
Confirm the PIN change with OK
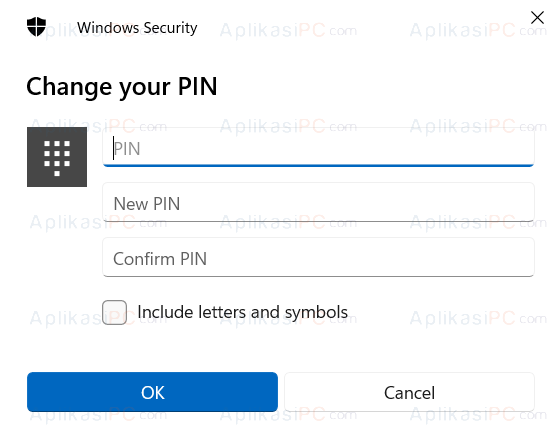(x=152, y=392)
